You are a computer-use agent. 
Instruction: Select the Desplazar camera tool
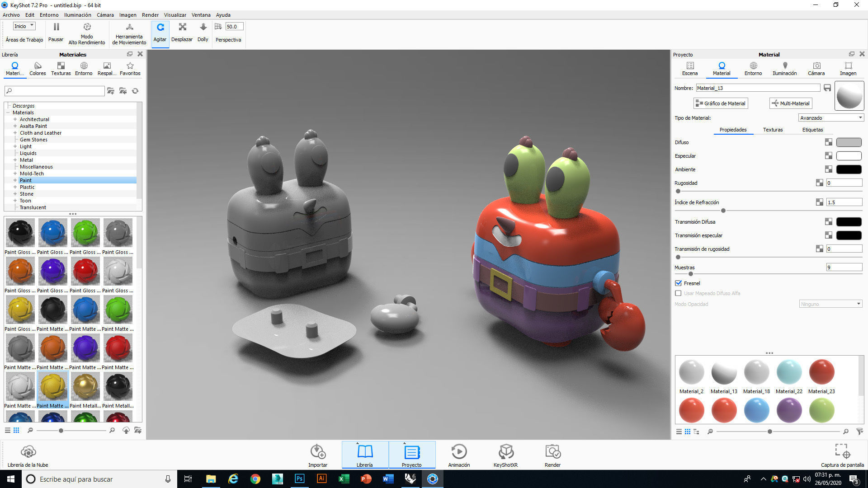point(182,33)
